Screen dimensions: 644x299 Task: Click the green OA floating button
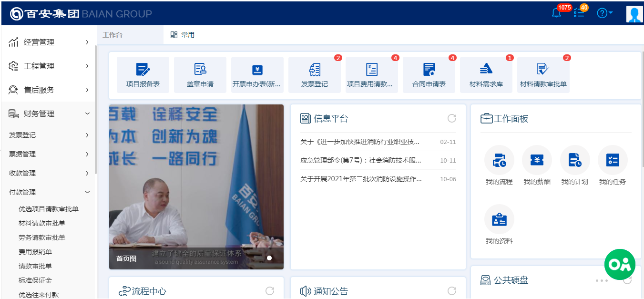click(620, 264)
